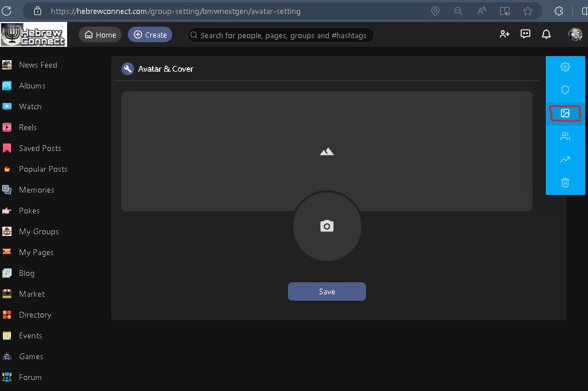The height and width of the screenshot is (391, 588).
Task: Open the group general settings gear icon
Action: click(565, 67)
